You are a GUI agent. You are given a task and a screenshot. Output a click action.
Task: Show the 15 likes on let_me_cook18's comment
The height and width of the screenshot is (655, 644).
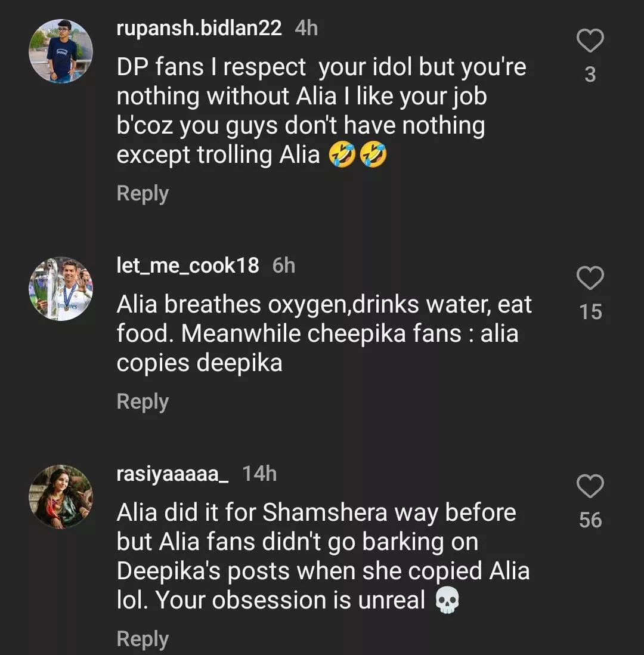(590, 312)
